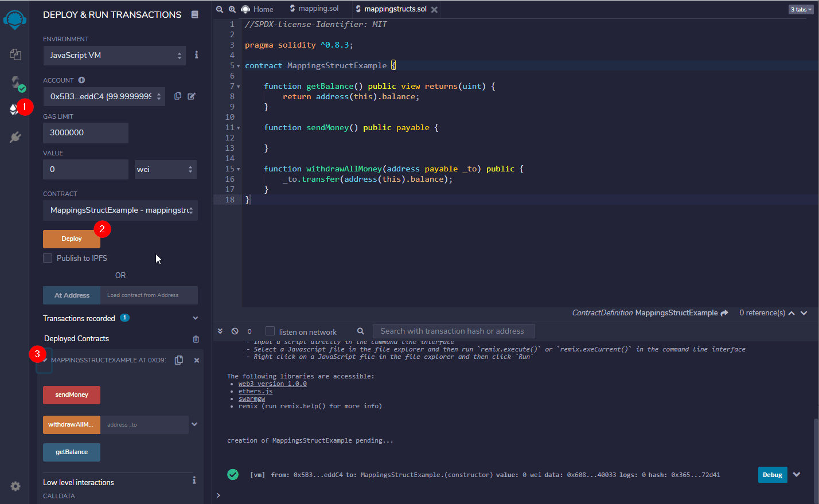Open the Remix home logo icon
819x504 pixels.
coord(15,20)
